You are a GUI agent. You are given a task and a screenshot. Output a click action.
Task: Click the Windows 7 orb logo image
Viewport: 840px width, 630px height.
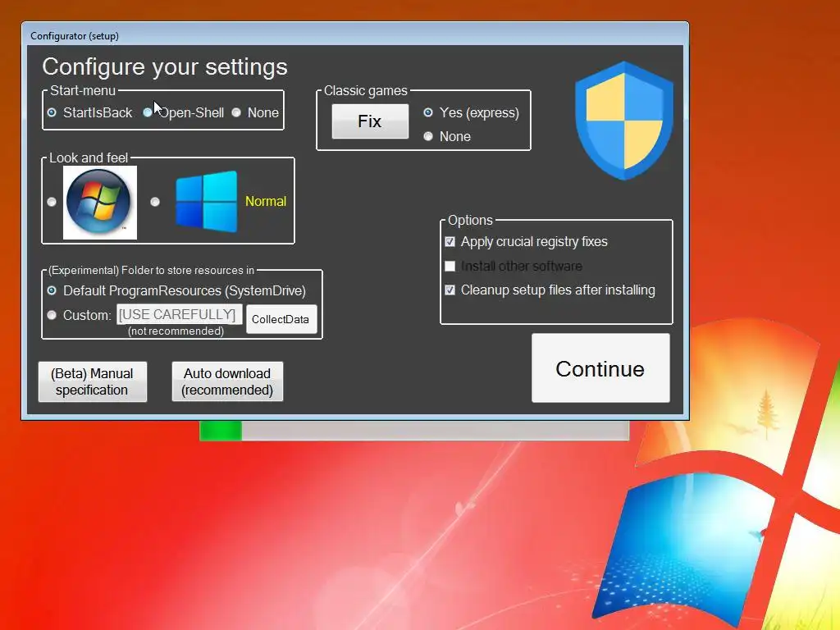[99, 203]
